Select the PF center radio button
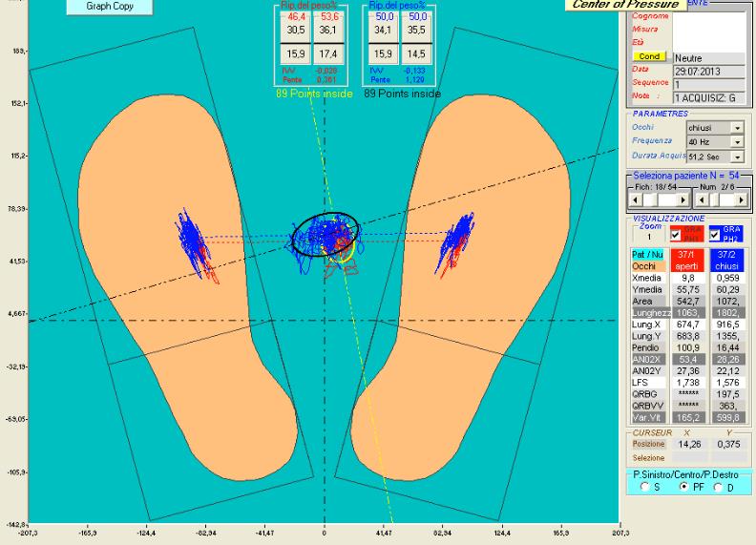The width and height of the screenshot is (756, 545). pyautogui.click(x=683, y=487)
